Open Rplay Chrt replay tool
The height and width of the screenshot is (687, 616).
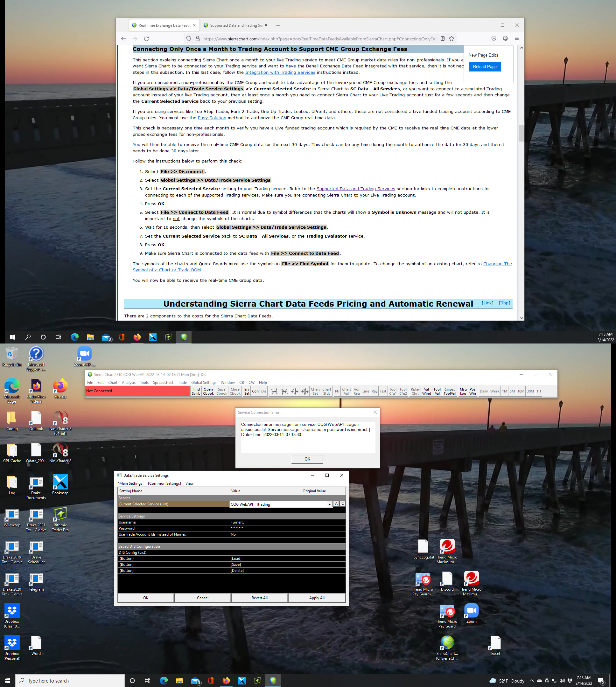click(415, 391)
